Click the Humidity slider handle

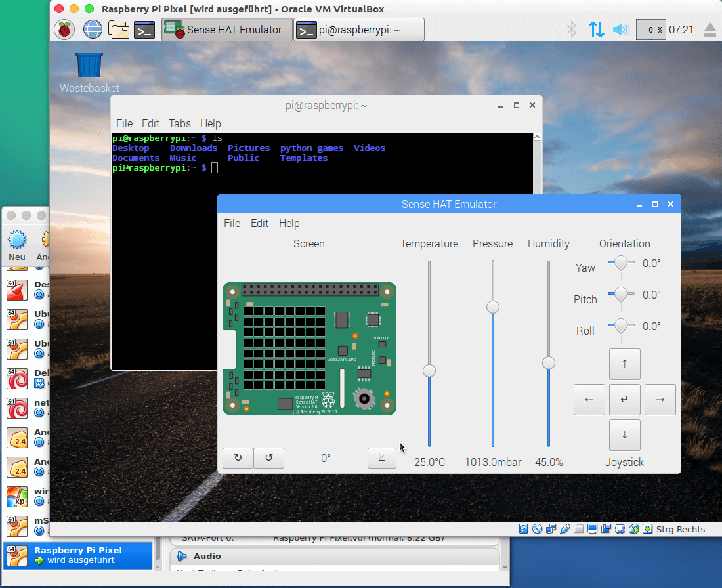[x=549, y=363]
